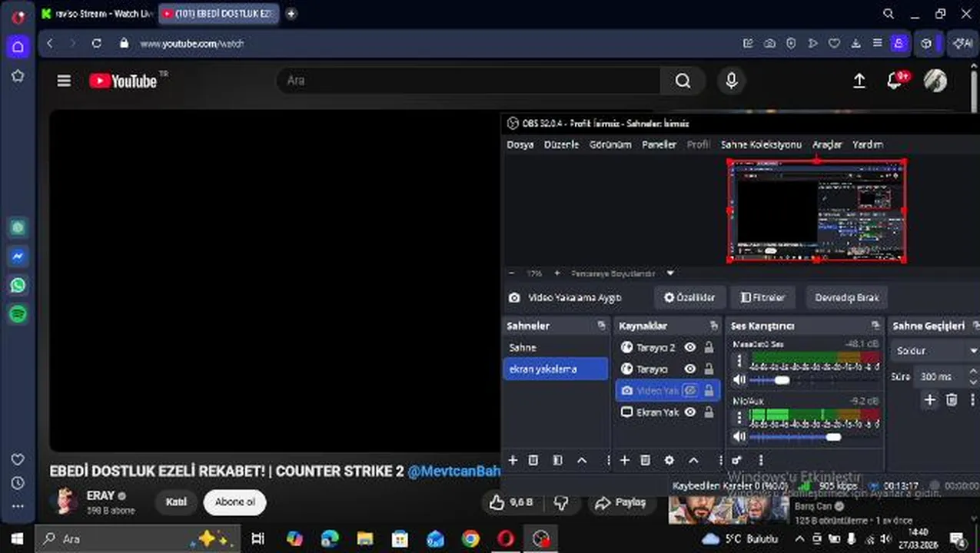Toggle lock on Video Yak source
Image resolution: width=980 pixels, height=553 pixels.
(709, 391)
